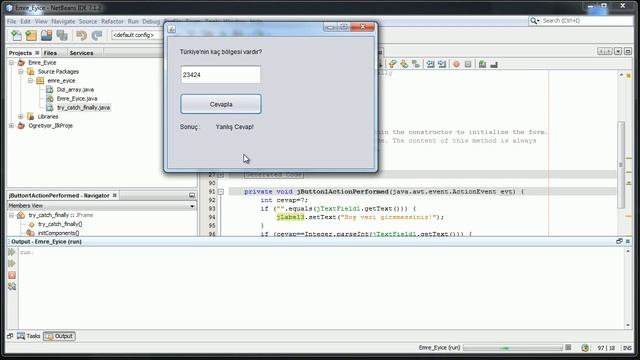The height and width of the screenshot is (360, 640).
Task: Open the Edit menu
Action: 25,21
